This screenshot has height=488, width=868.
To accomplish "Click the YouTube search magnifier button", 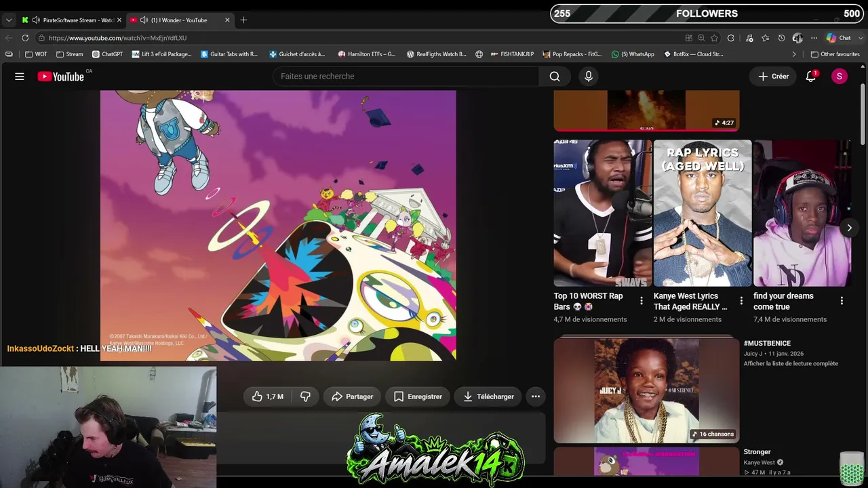I will (x=555, y=77).
